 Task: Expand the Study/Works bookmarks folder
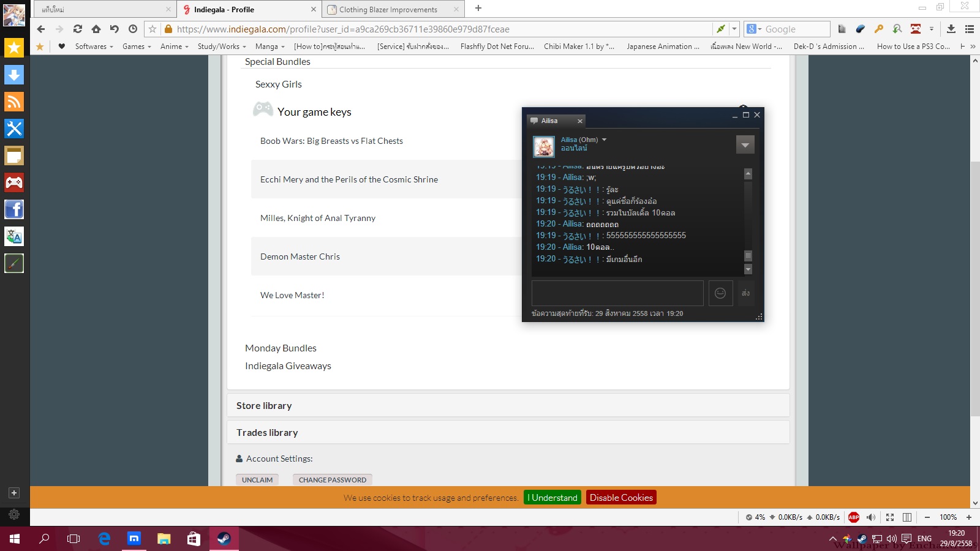click(x=222, y=47)
